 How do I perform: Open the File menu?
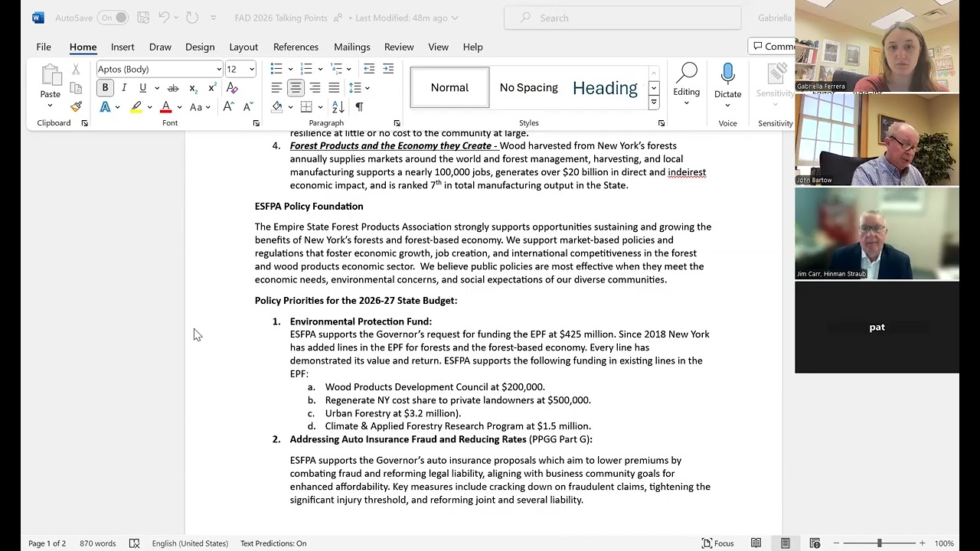pos(44,47)
